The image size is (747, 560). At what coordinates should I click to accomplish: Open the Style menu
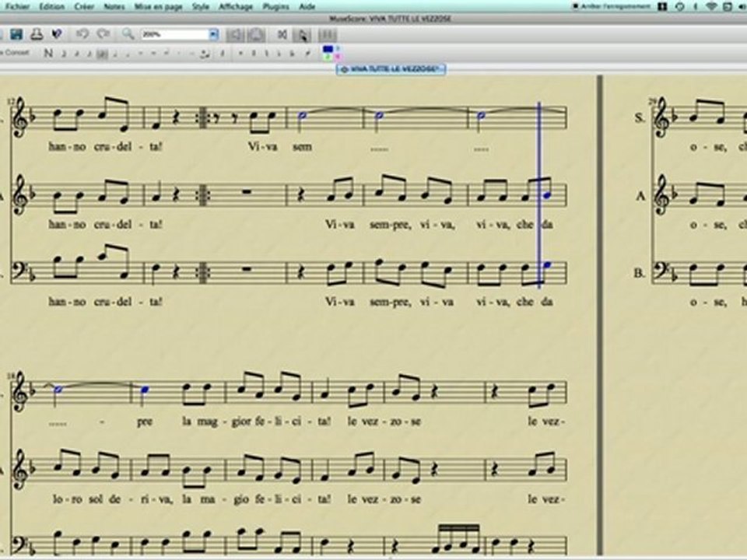coord(200,6)
